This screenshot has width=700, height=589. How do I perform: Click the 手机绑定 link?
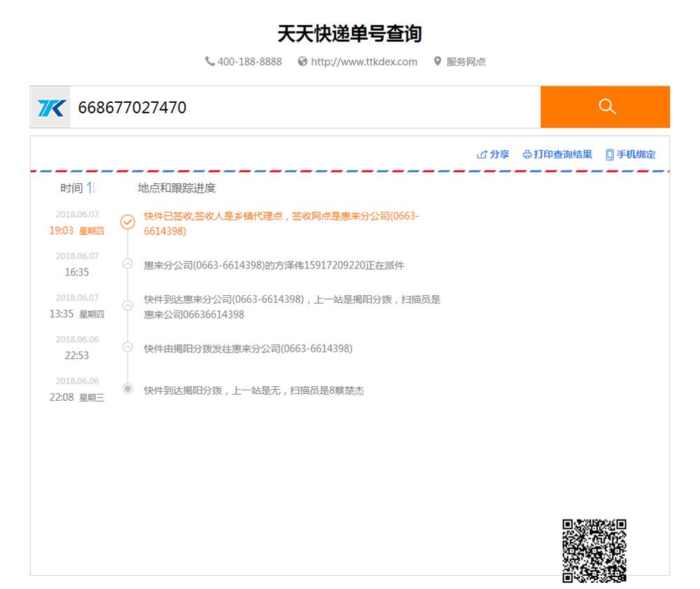pyautogui.click(x=636, y=155)
